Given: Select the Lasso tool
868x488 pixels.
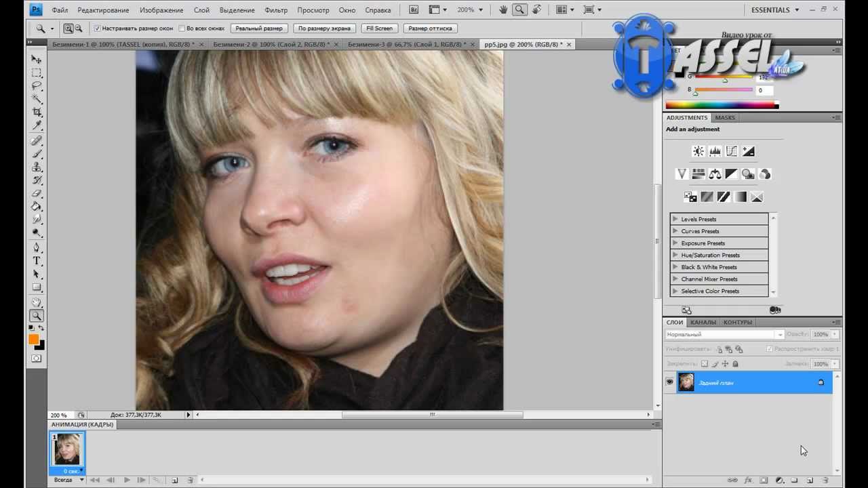Looking at the screenshot, I should [37, 86].
